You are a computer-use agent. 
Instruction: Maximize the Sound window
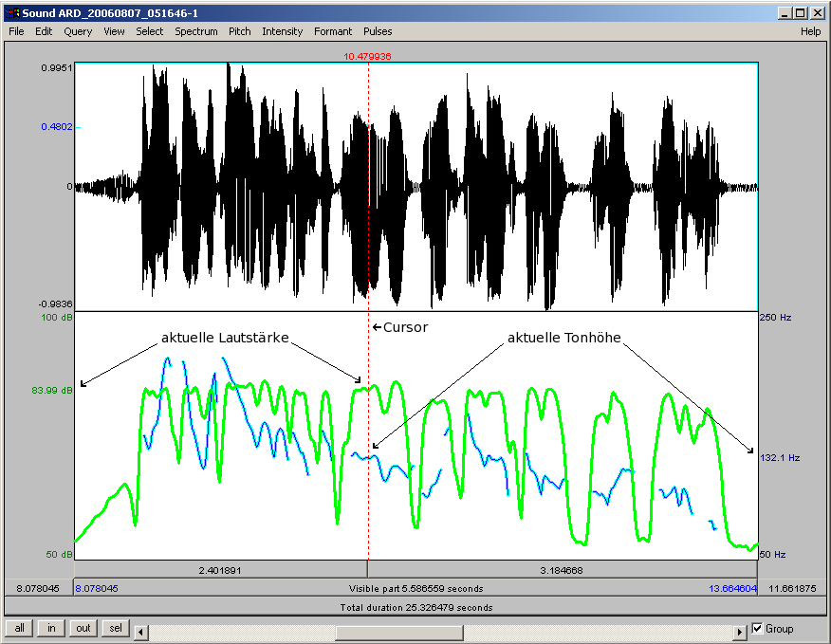coord(801,13)
